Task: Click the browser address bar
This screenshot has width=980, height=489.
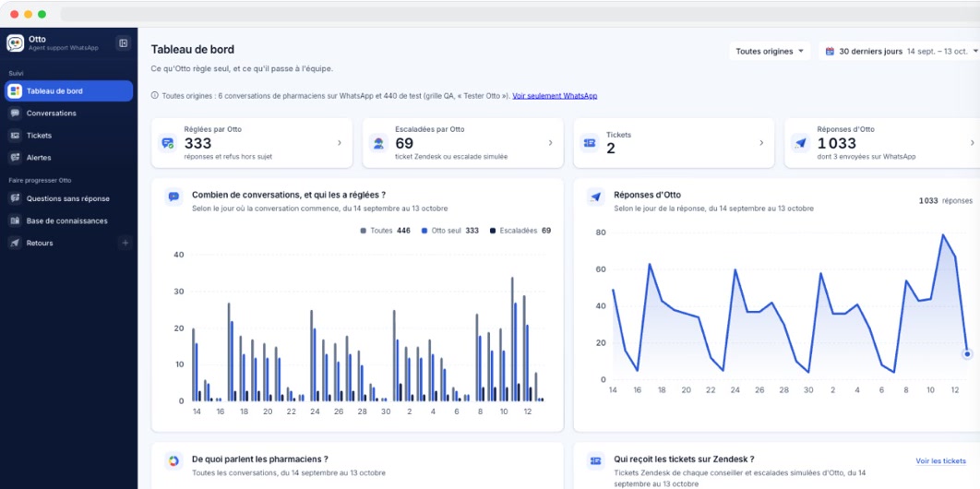Action: click(519, 14)
